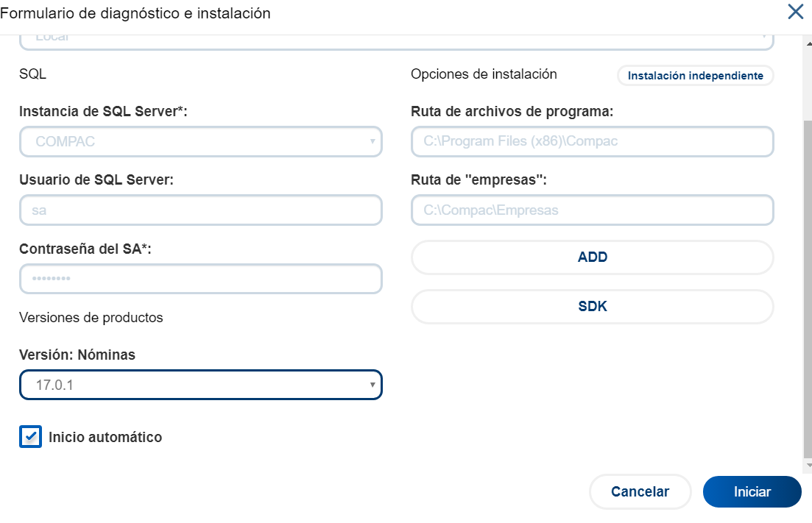Click the scrollbar down arrow
The width and height of the screenshot is (812, 523).
click(x=808, y=466)
